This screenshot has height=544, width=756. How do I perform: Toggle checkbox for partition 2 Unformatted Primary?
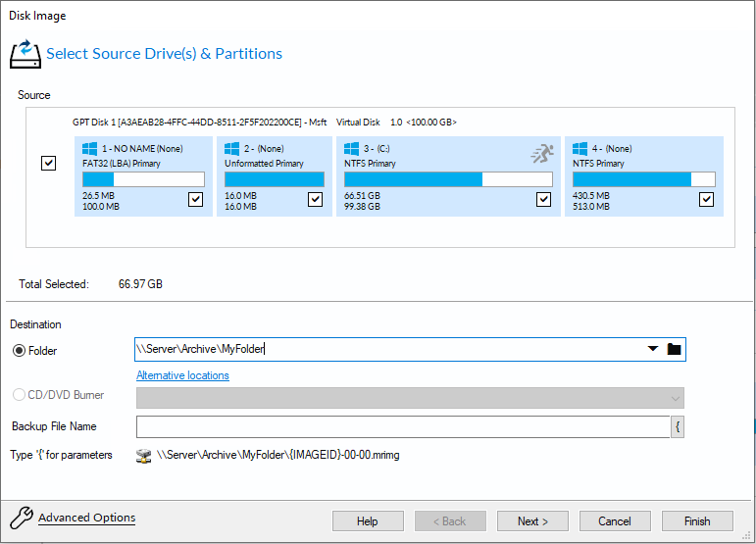coord(315,199)
